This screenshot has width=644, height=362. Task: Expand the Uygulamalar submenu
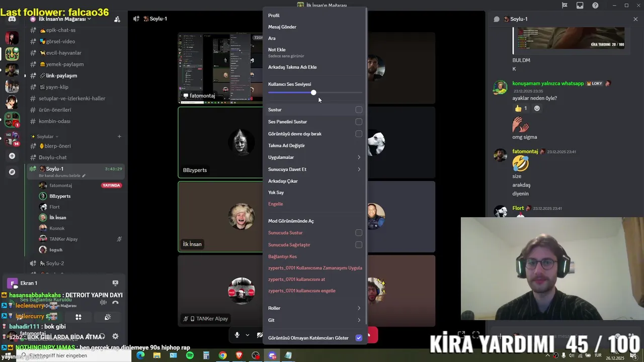click(314, 157)
